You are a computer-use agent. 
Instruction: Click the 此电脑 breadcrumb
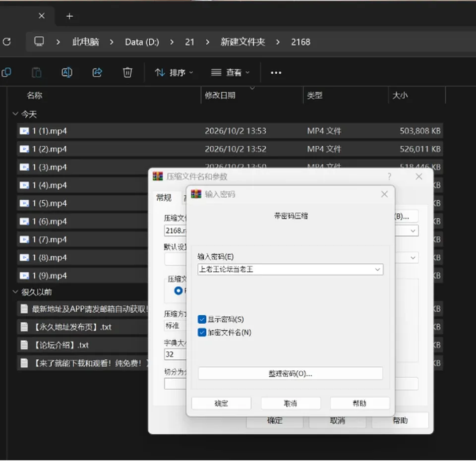pyautogui.click(x=86, y=42)
